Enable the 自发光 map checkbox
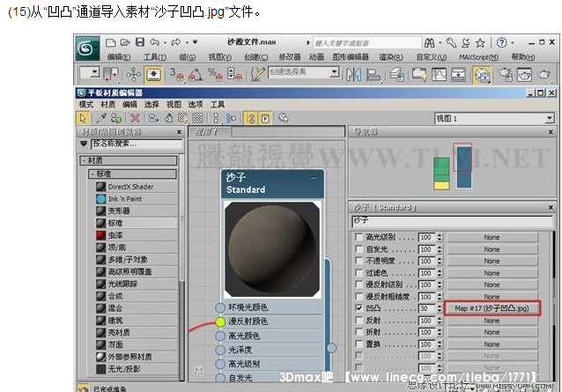Screen dimensions: 562x392 point(359,249)
